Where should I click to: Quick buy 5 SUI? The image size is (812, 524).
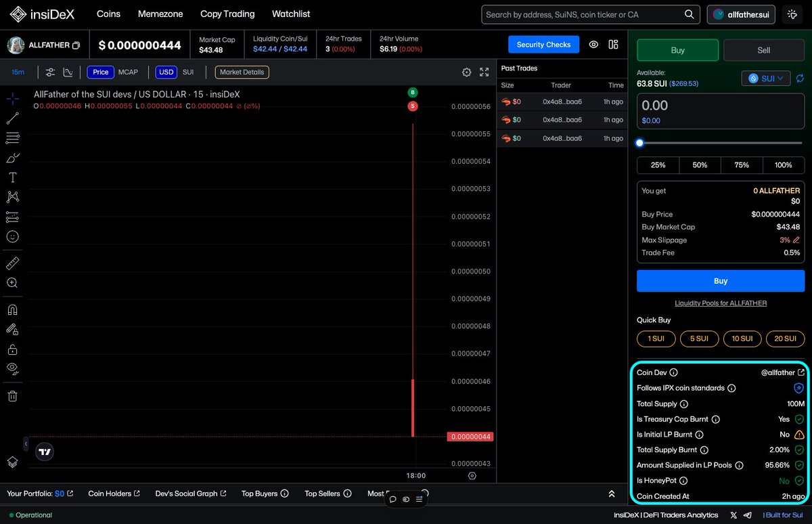[699, 339]
